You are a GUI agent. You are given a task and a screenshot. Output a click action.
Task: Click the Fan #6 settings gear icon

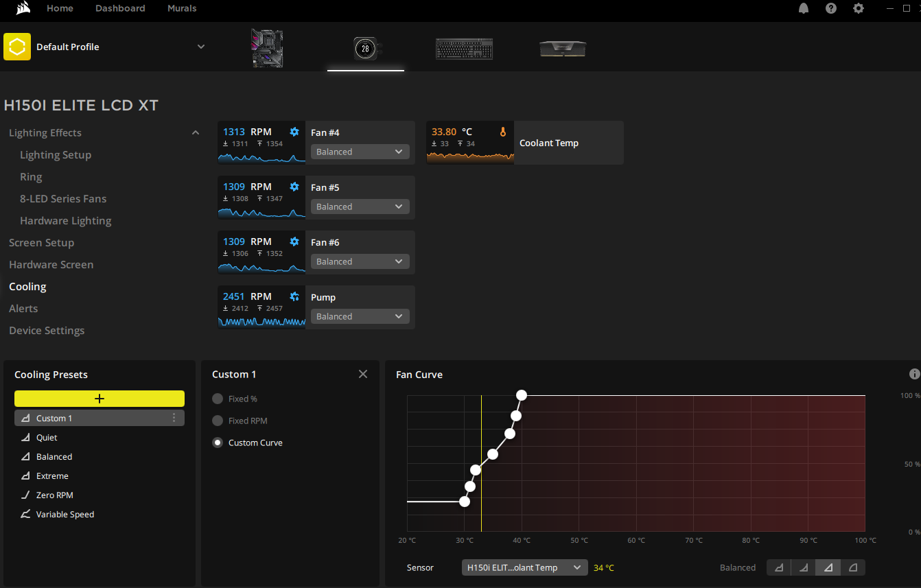(294, 242)
